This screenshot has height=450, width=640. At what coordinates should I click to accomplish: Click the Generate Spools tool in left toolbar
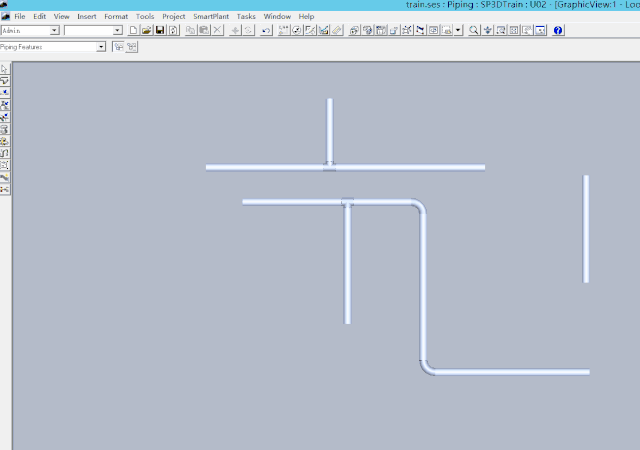click(x=4, y=129)
